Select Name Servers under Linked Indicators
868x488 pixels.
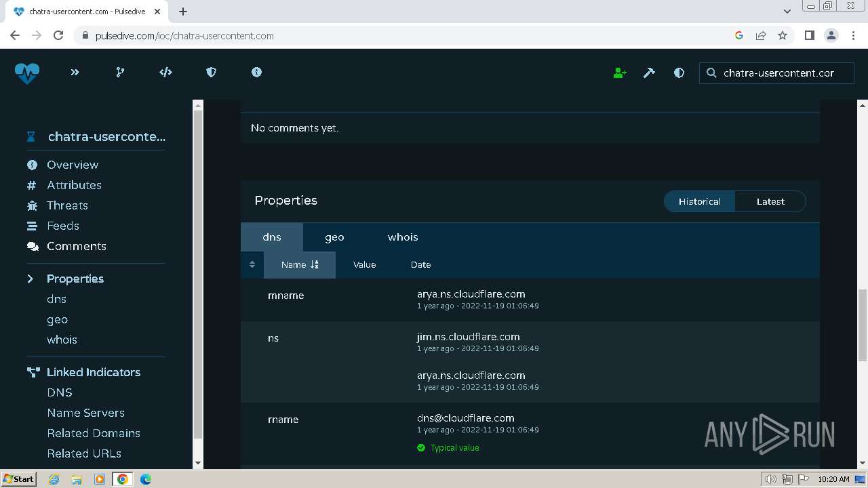pyautogui.click(x=85, y=413)
